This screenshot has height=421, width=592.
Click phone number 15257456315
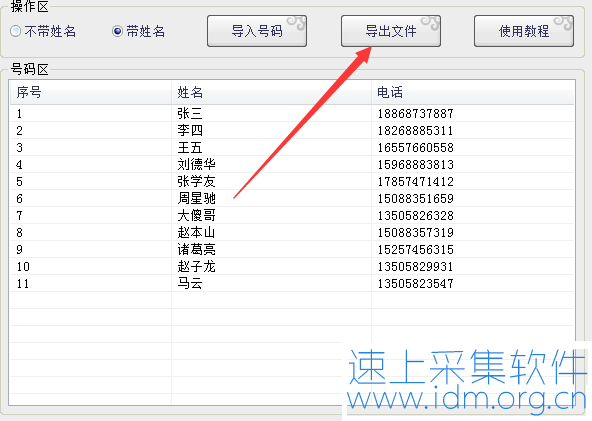(415, 249)
